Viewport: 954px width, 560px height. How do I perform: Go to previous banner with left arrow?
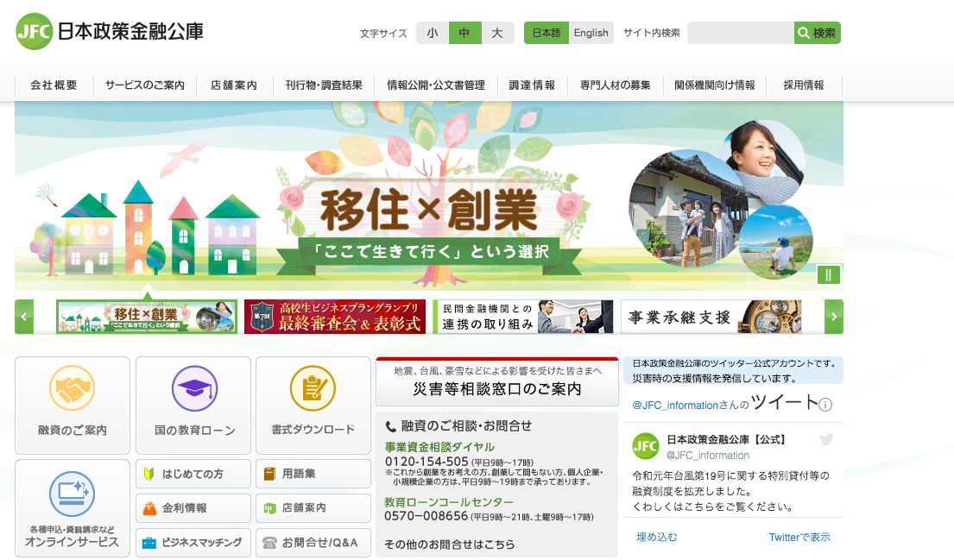click(x=24, y=317)
